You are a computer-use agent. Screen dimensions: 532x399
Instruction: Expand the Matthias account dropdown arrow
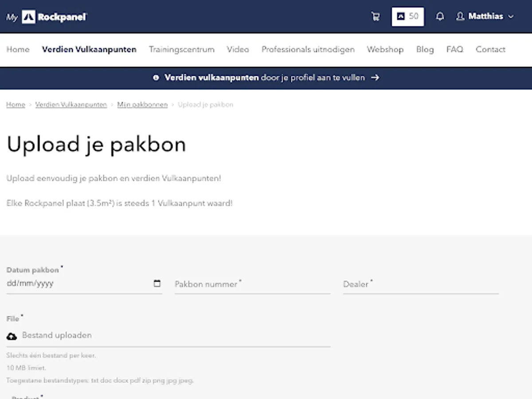coord(511,16)
